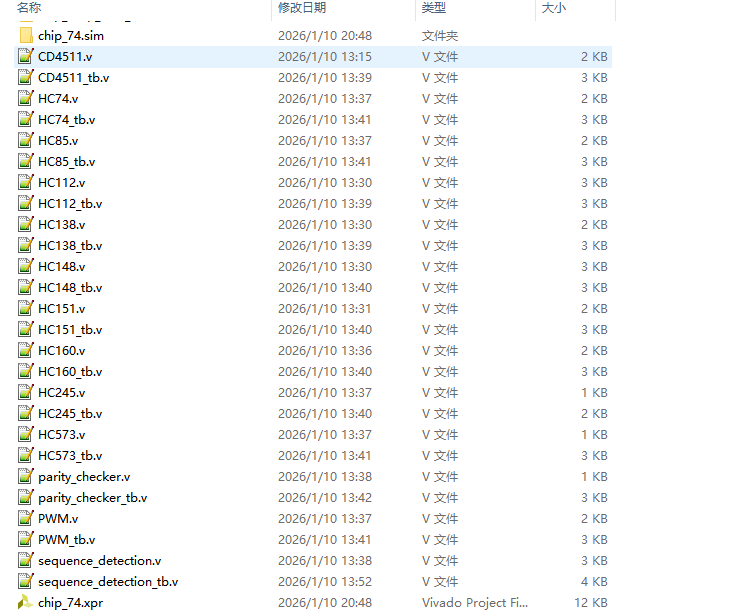Sort files by 名称 column header
Image resolution: width=736 pixels, height=615 pixels.
coord(29,8)
